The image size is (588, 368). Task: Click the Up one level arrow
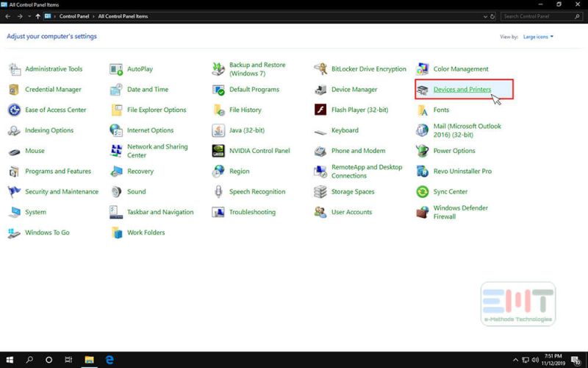[x=37, y=15]
